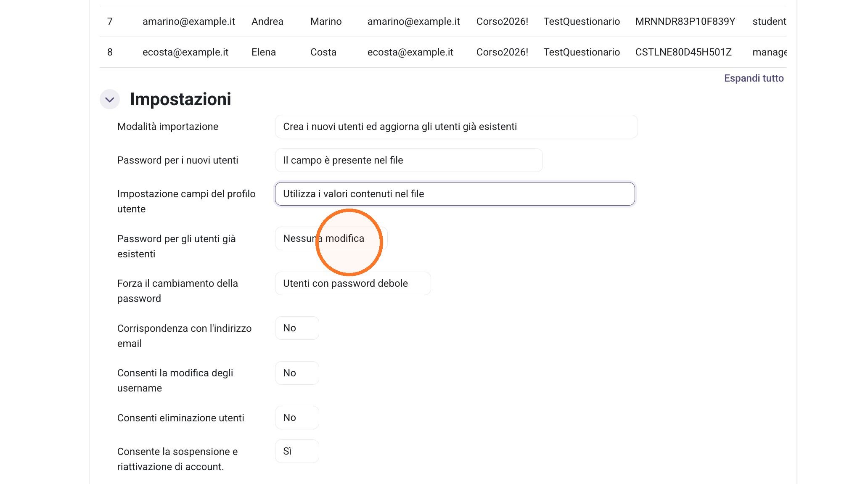The image size is (868, 484).
Task: Open Password per gli utenti già esistenti dropdown
Action: 331,238
